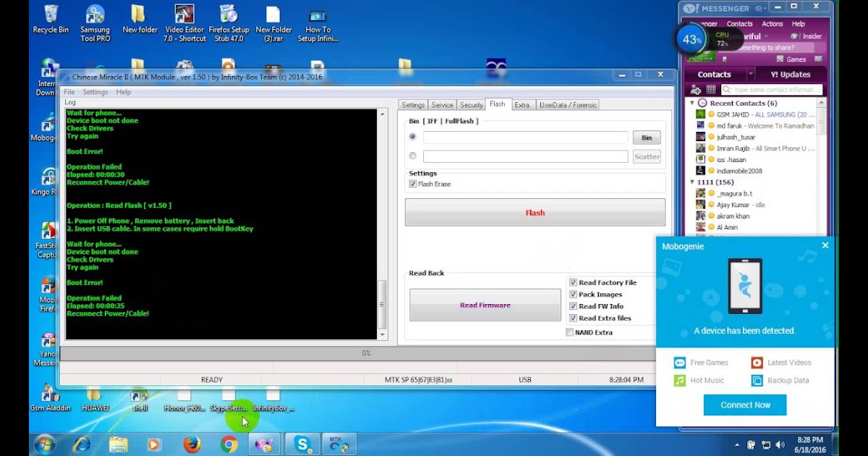
Task: Open Firefox Setup Stub 47.0 icon
Action: (x=229, y=23)
